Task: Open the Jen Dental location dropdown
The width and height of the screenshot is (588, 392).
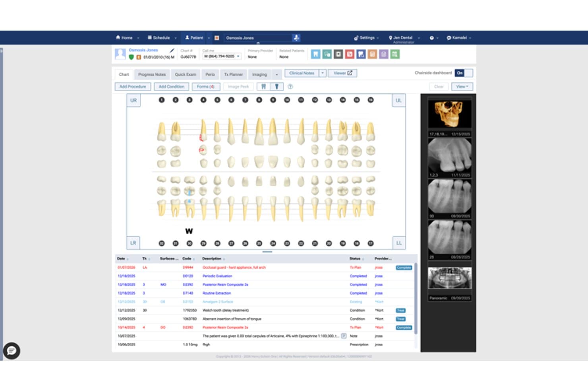Action: coord(404,39)
